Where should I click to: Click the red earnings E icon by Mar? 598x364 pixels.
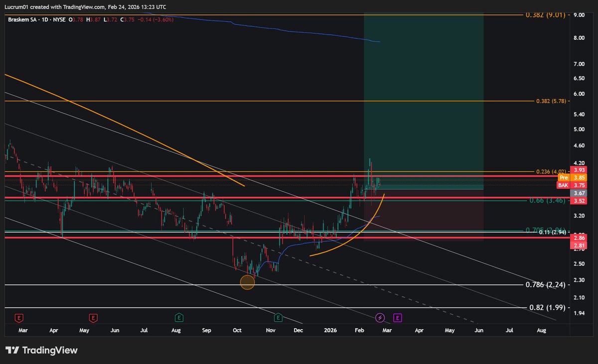coord(19,317)
